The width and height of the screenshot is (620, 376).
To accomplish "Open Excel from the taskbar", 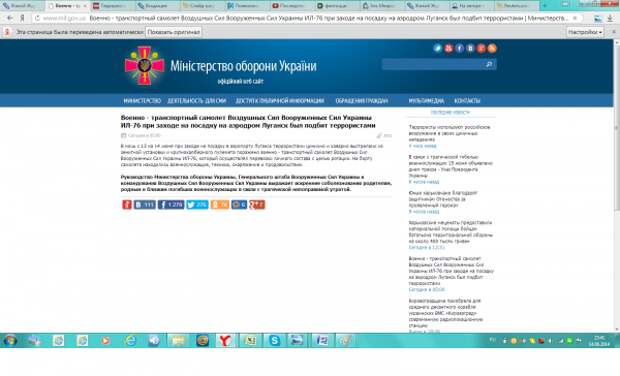I will pos(250,340).
